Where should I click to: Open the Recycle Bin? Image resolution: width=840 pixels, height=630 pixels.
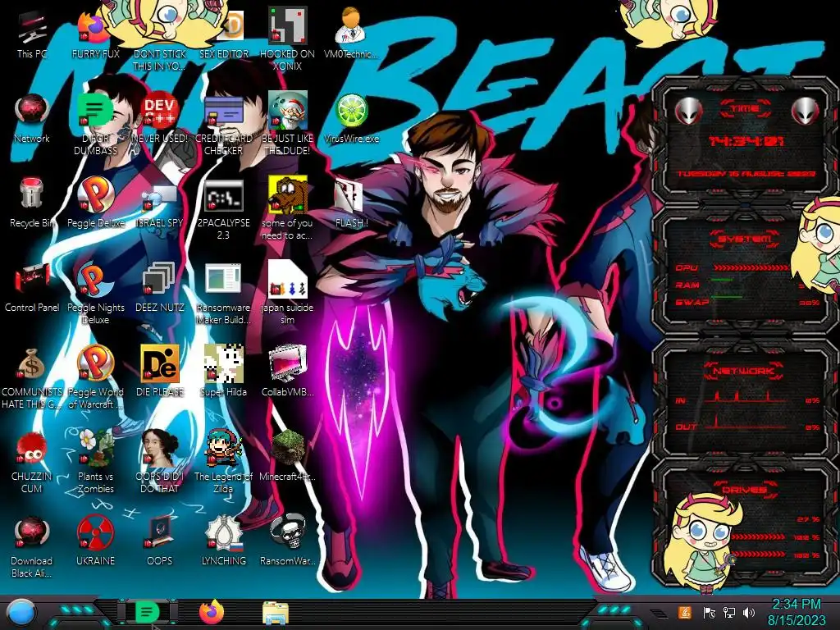[x=32, y=194]
